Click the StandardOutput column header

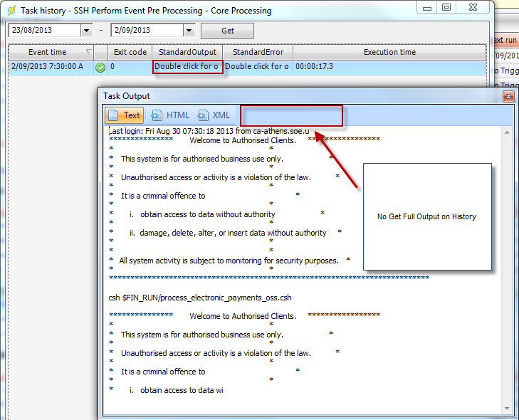point(187,52)
